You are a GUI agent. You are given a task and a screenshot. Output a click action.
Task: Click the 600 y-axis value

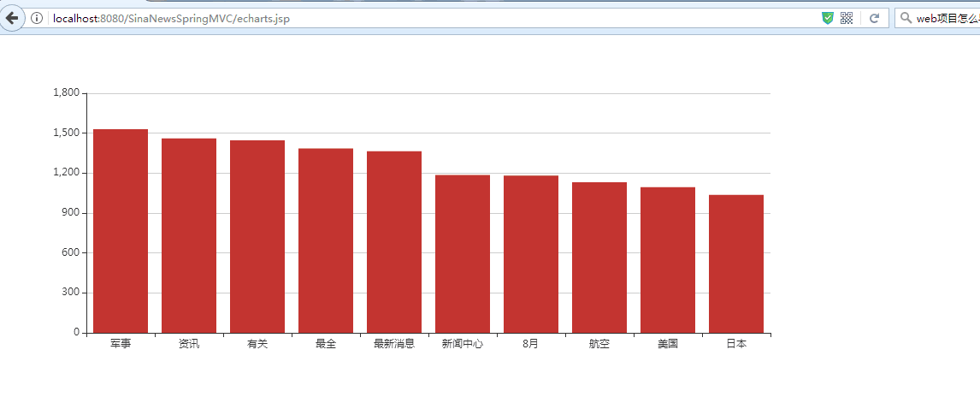(71, 252)
